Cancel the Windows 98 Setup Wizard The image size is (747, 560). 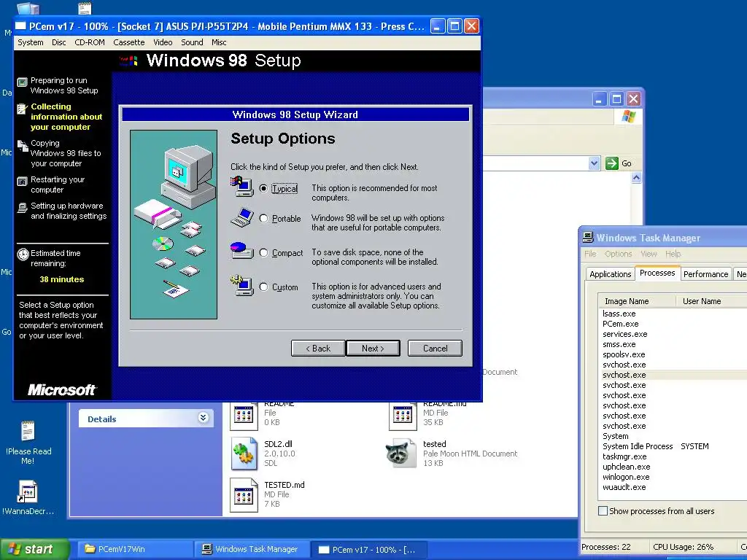[x=435, y=348]
